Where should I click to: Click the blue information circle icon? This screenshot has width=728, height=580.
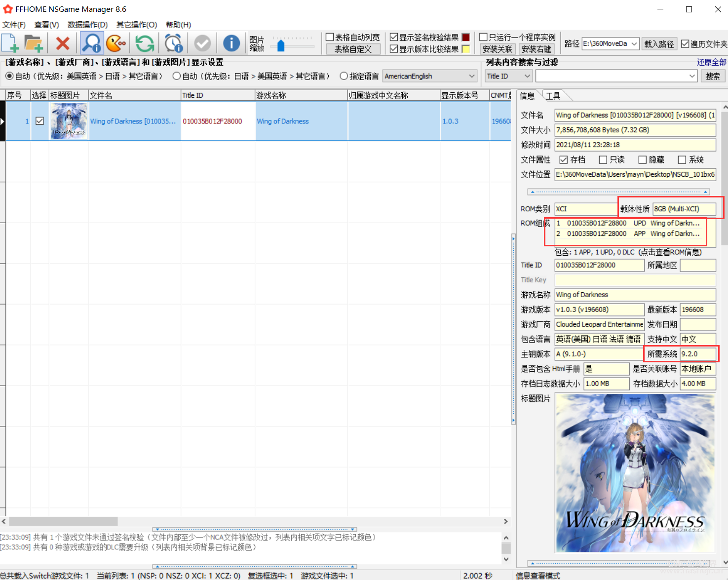pyautogui.click(x=231, y=43)
